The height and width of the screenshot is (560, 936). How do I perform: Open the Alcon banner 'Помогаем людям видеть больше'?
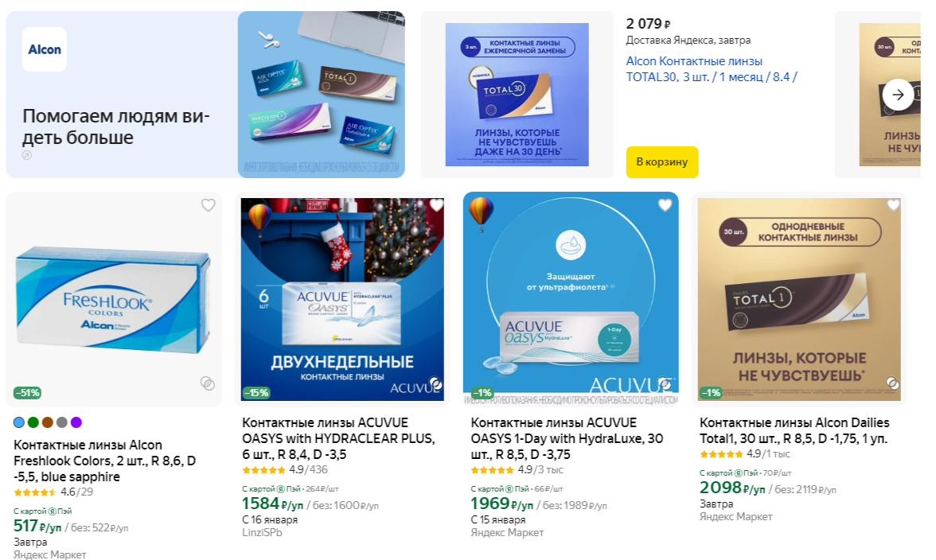tap(205, 94)
